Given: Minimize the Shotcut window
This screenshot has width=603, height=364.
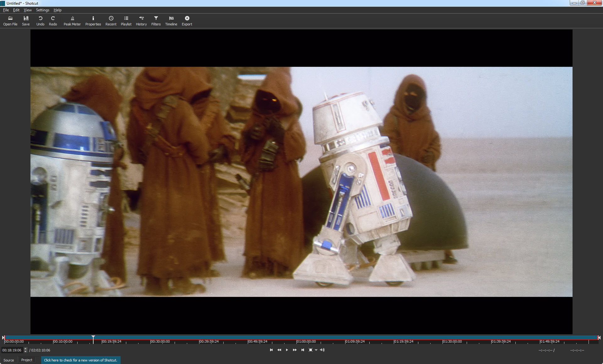Looking at the screenshot, I should (574, 3).
